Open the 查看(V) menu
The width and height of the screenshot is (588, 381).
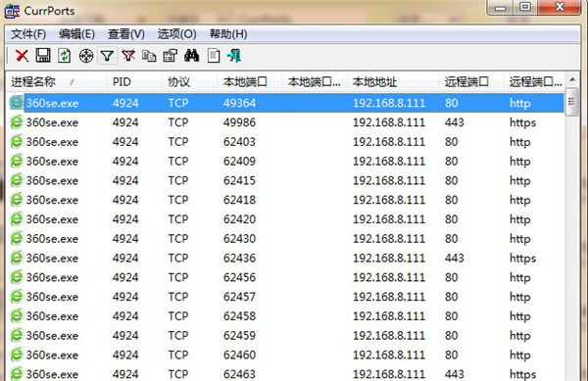126,34
